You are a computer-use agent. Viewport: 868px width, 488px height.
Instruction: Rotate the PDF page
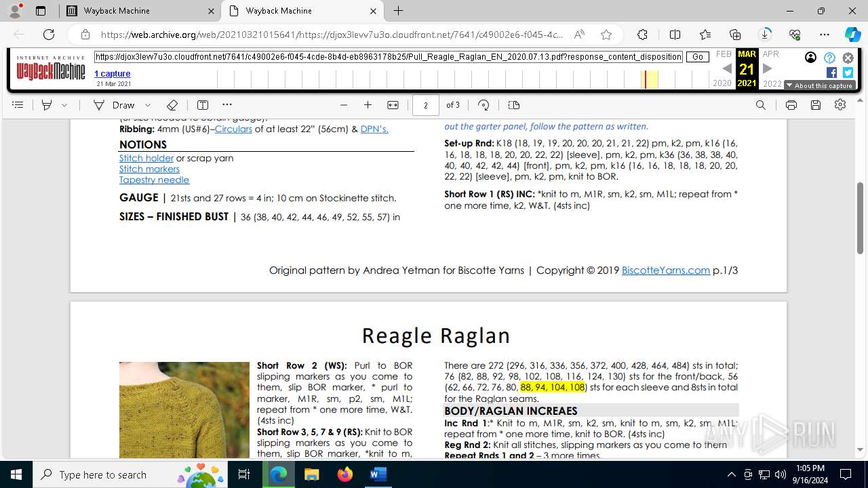[484, 105]
